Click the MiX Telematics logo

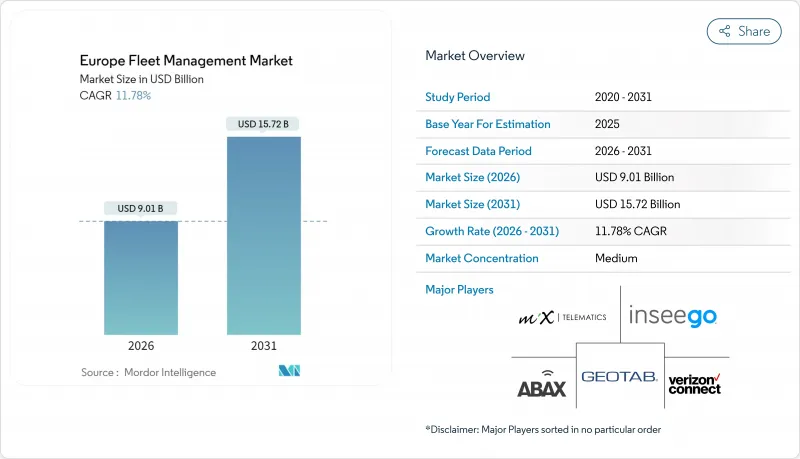pos(563,317)
